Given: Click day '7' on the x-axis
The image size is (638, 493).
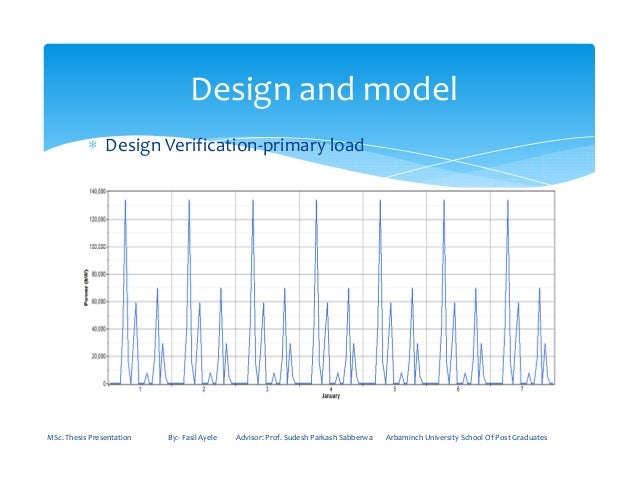Looking at the screenshot, I should pyautogui.click(x=522, y=389).
